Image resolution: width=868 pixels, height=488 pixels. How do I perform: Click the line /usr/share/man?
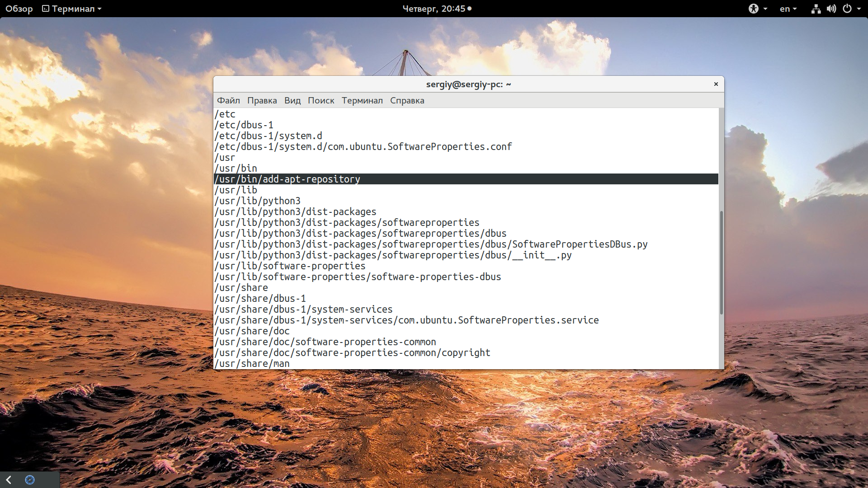(x=252, y=363)
